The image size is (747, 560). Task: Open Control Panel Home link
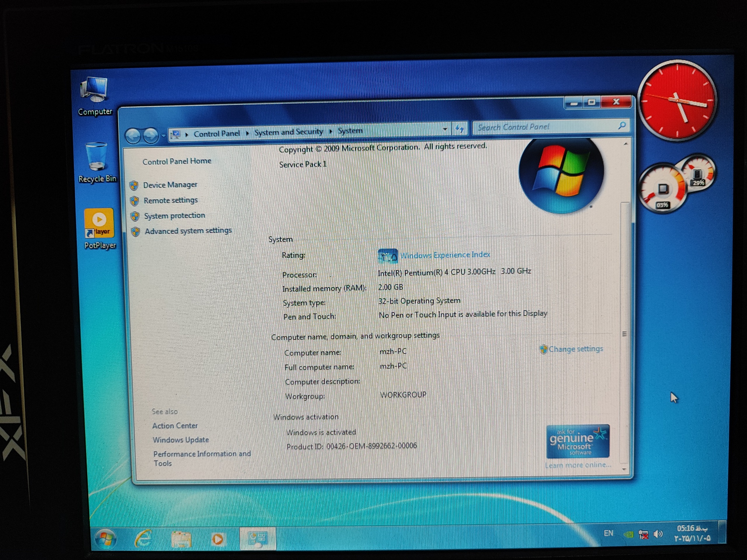[x=177, y=161]
